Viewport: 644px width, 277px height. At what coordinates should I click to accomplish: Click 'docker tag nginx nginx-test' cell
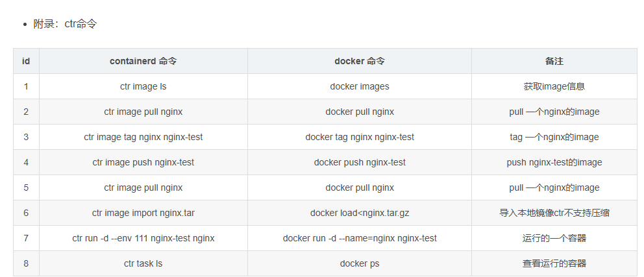(x=360, y=137)
